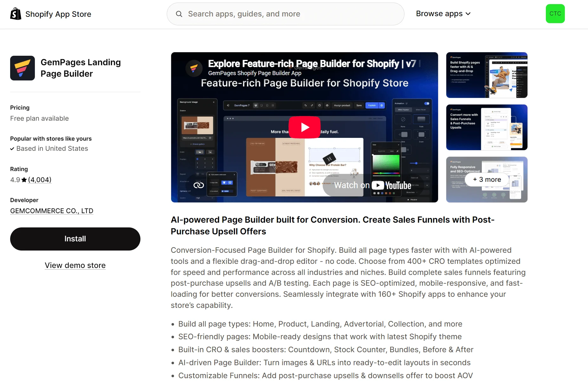This screenshot has height=388, width=588.
Task: Click the Popular with stores like yours label
Action: tap(51, 139)
